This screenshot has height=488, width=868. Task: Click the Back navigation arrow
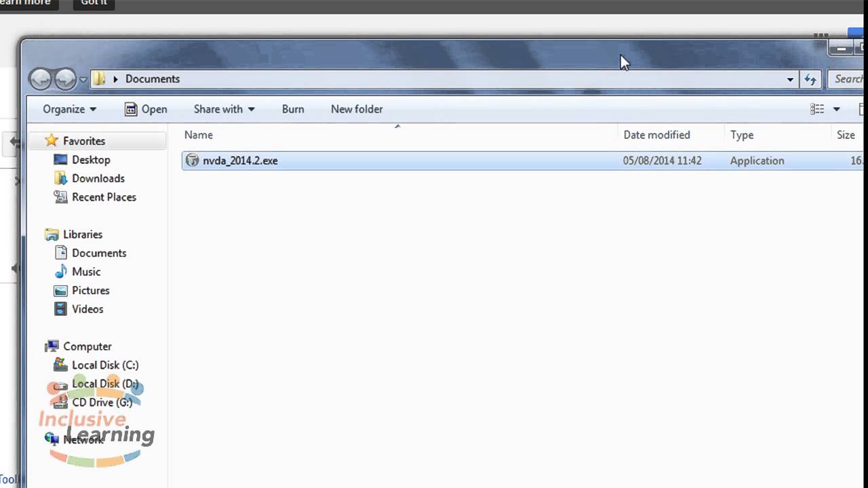pyautogui.click(x=41, y=79)
